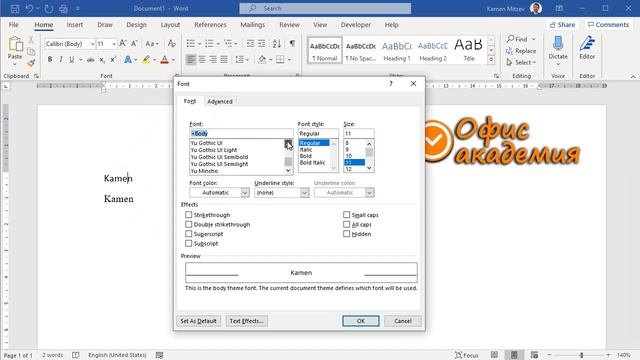Click the Comments button
The width and height of the screenshot is (640, 360).
[609, 24]
